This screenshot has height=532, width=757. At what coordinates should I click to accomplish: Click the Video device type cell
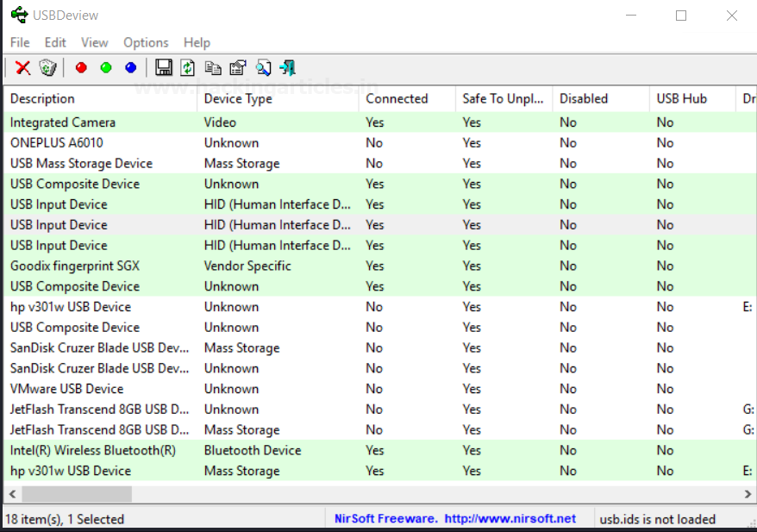tap(220, 122)
